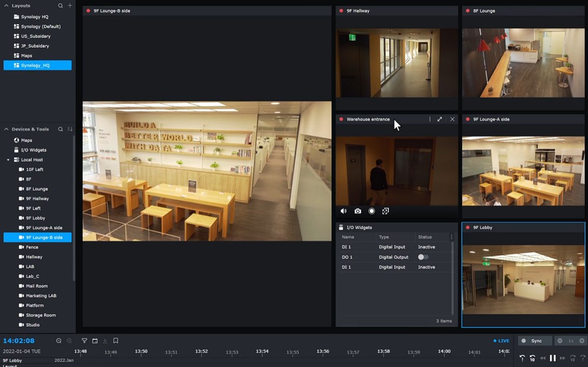Zoom out the timeline

pyautogui.click(x=59, y=341)
